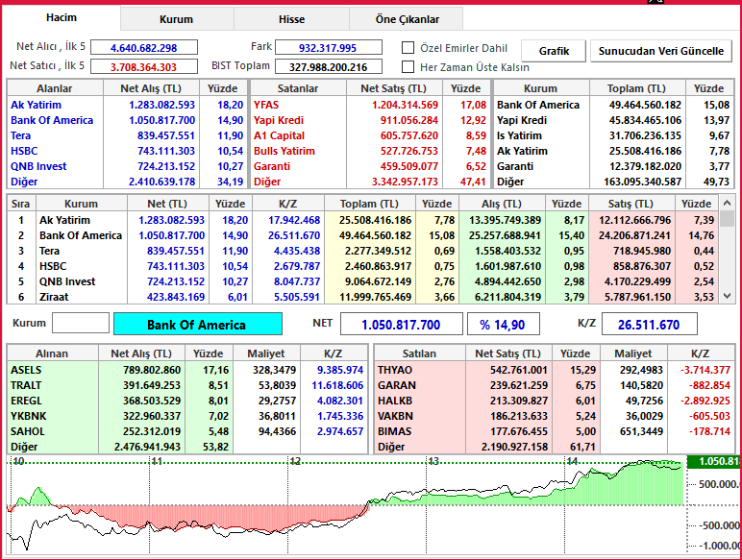Click the BIST Toplam value field

pyautogui.click(x=329, y=66)
